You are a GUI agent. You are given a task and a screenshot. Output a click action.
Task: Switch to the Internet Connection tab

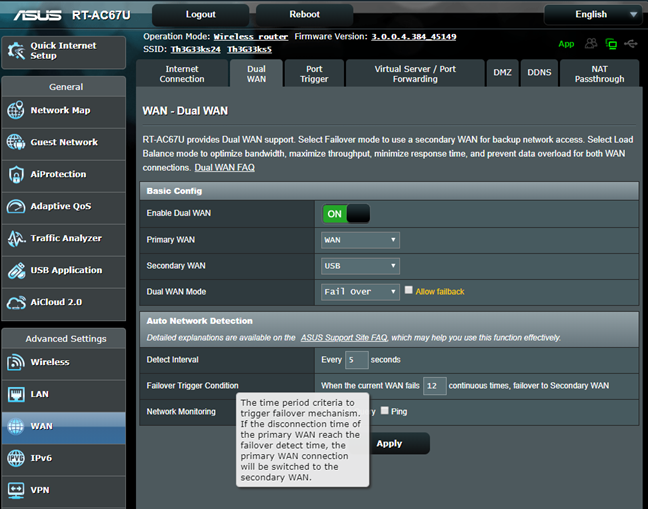pos(182,74)
